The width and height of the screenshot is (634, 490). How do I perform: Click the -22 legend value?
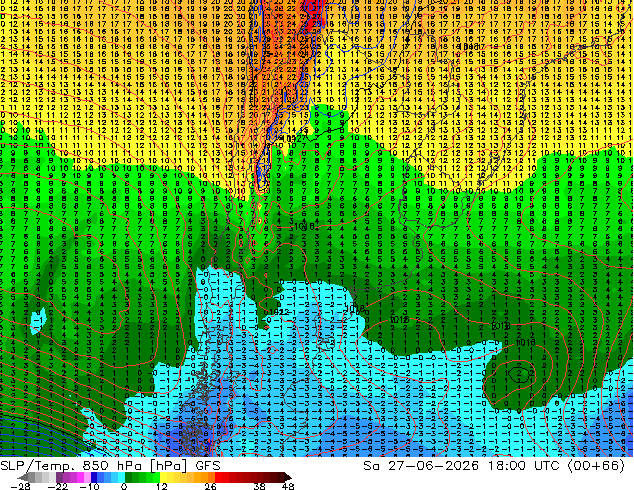click(x=57, y=486)
